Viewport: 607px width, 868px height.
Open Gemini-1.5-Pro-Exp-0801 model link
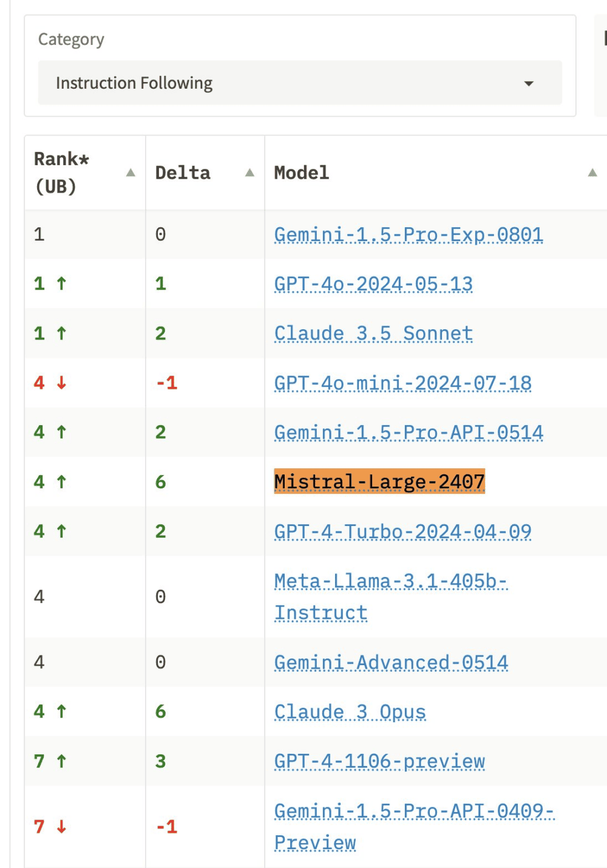coord(409,234)
